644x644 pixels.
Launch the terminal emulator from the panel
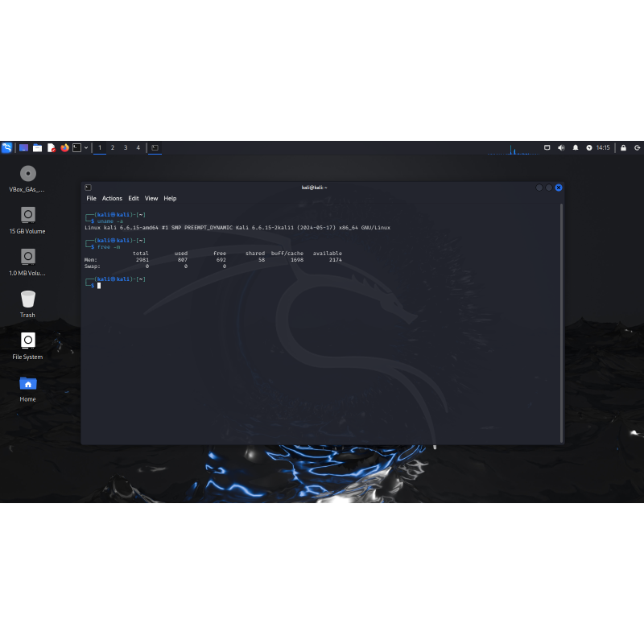[x=76, y=148]
